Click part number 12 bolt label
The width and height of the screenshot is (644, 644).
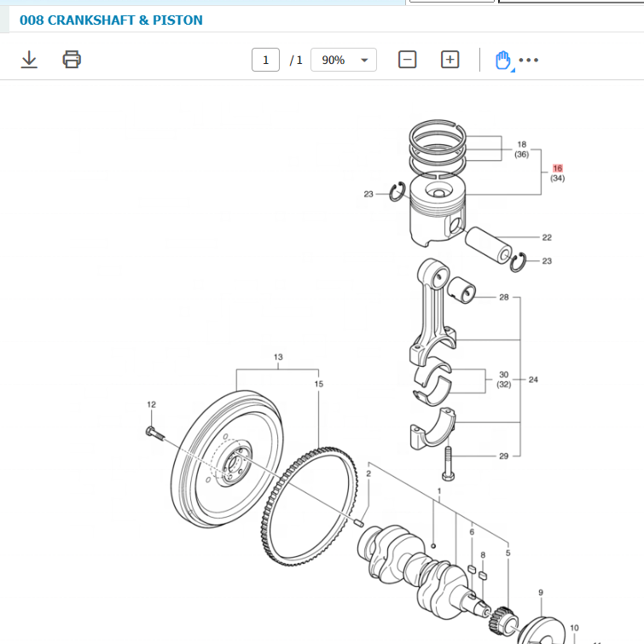(x=151, y=404)
